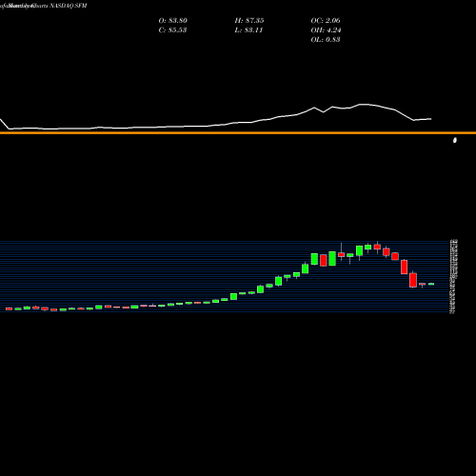476x476 pixels.
Task: Select the 'OH: 4.24' reading
Action: (x=326, y=30)
